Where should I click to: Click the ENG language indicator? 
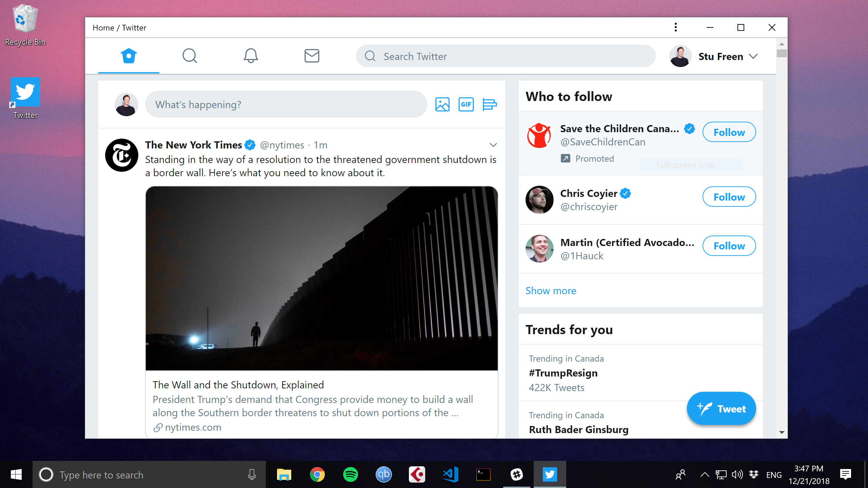point(774,475)
